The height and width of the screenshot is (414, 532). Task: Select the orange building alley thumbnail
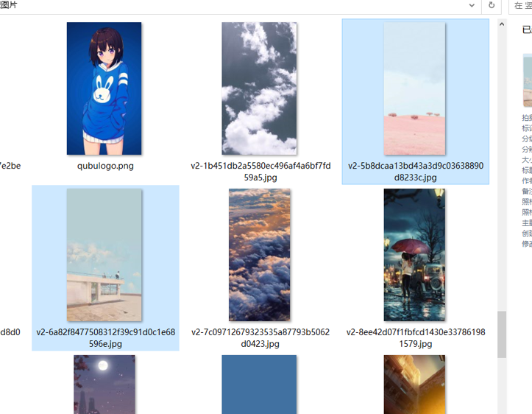coord(414,385)
